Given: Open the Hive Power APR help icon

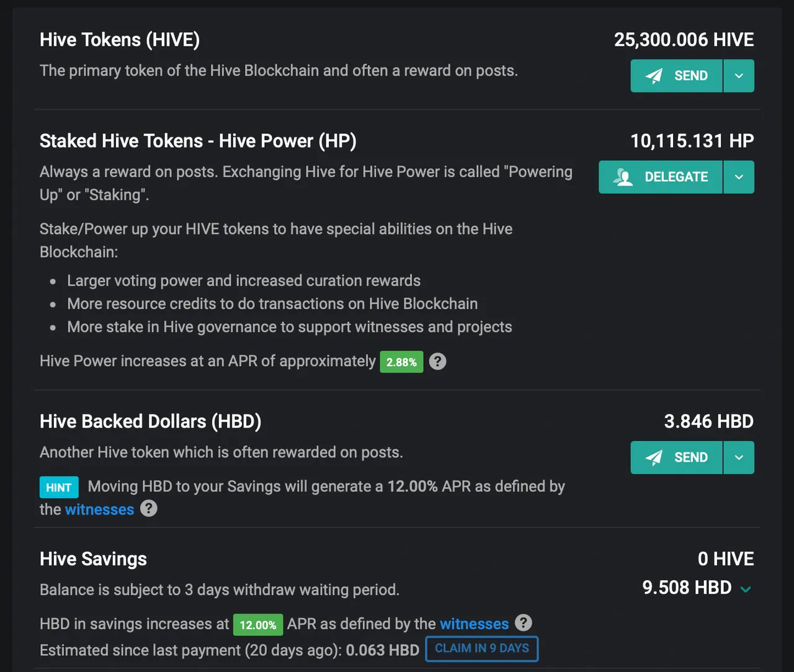Looking at the screenshot, I should point(437,361).
